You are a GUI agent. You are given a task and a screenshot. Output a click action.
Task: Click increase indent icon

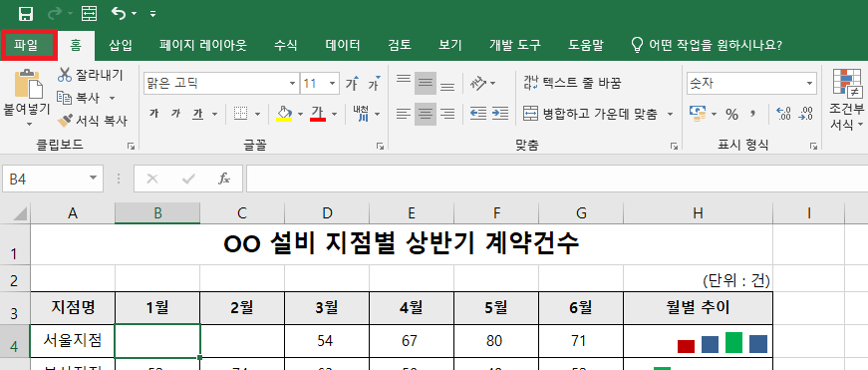point(500,114)
